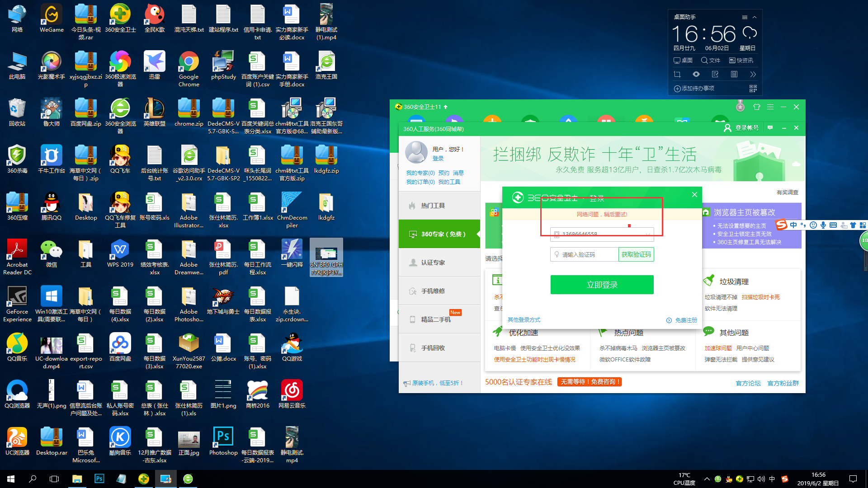Launch Photoshop from the taskbar
This screenshot has height=488, width=868.
(99, 479)
